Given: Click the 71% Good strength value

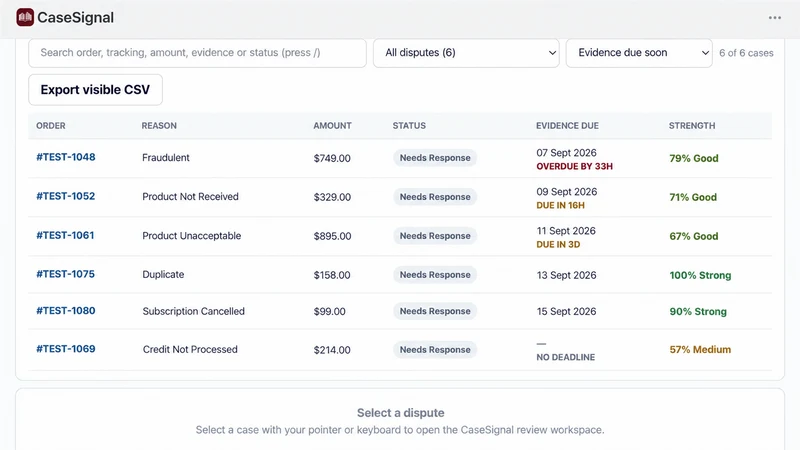Looking at the screenshot, I should [693, 197].
